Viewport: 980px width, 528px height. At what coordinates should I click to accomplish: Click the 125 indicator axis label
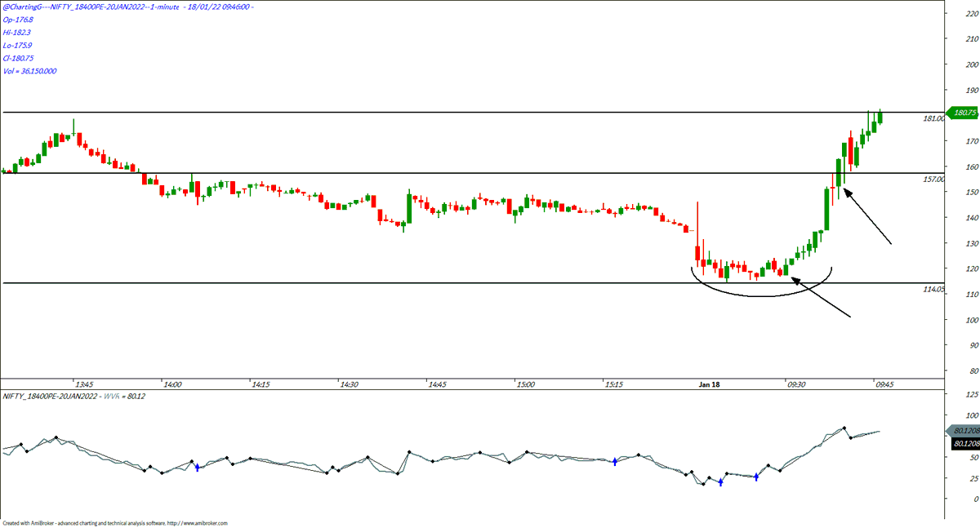971,394
